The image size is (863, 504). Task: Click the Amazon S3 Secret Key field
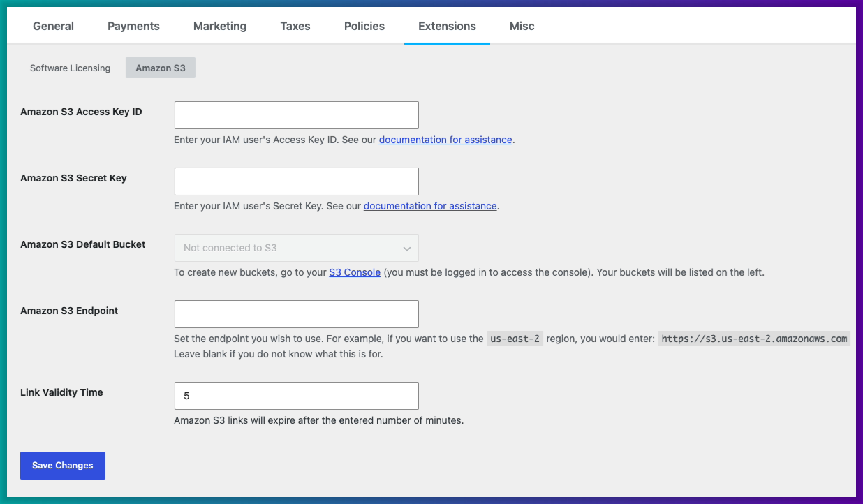click(296, 181)
